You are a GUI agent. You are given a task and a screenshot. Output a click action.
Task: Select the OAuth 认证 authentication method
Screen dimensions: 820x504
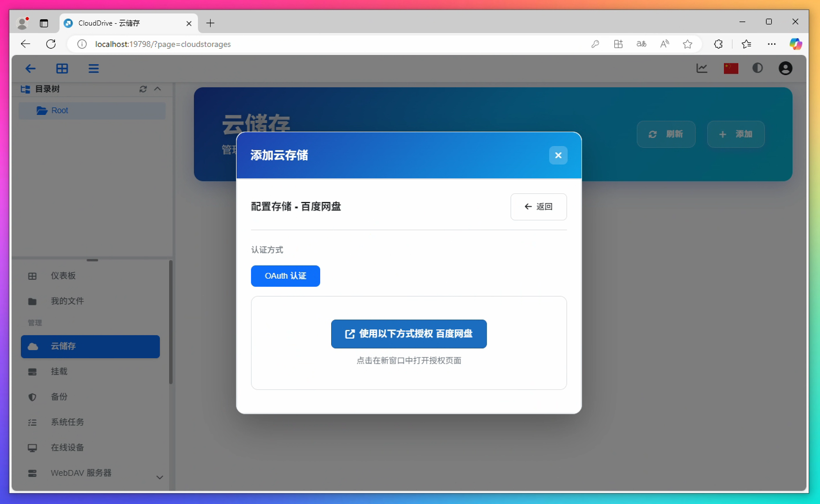tap(285, 276)
